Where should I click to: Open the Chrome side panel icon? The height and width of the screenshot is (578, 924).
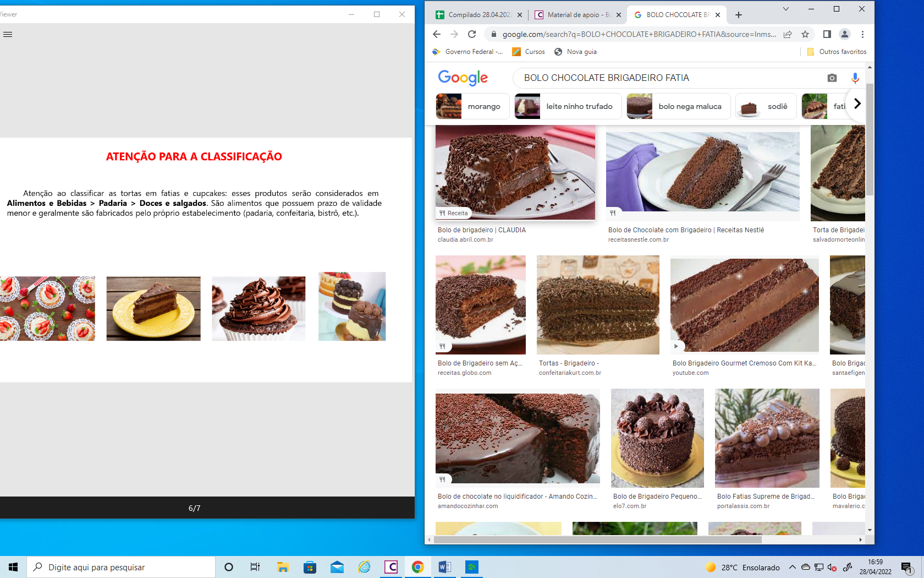click(827, 34)
